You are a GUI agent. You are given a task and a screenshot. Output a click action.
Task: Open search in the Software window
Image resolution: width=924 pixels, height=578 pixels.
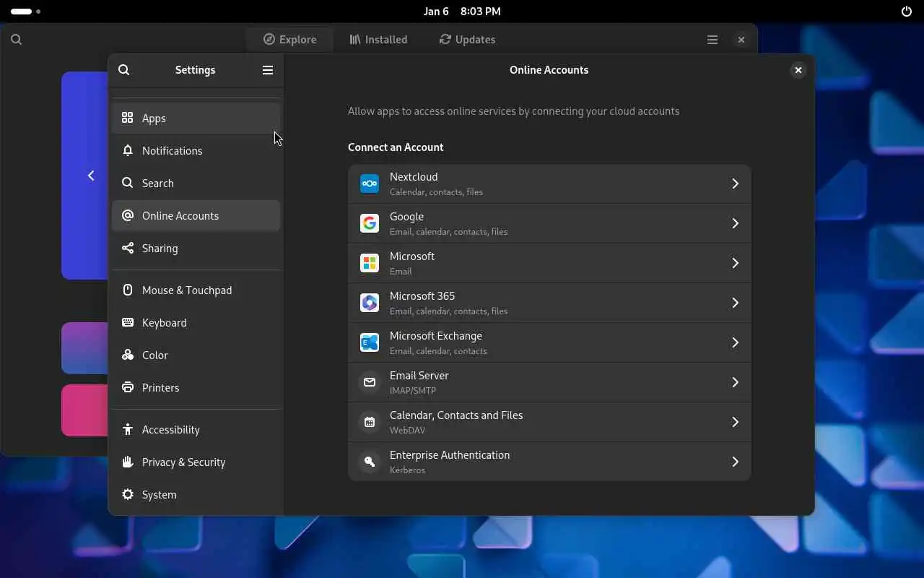click(17, 40)
